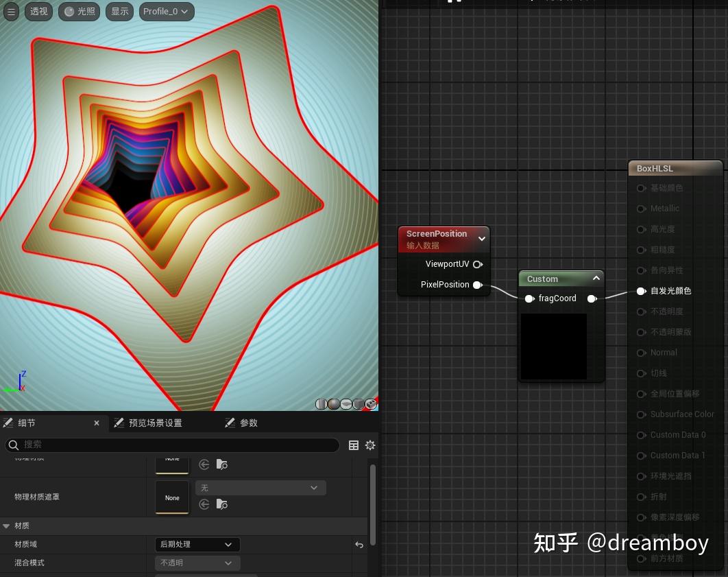Open the 材质域 dropdown showing 后期处理

click(x=197, y=545)
